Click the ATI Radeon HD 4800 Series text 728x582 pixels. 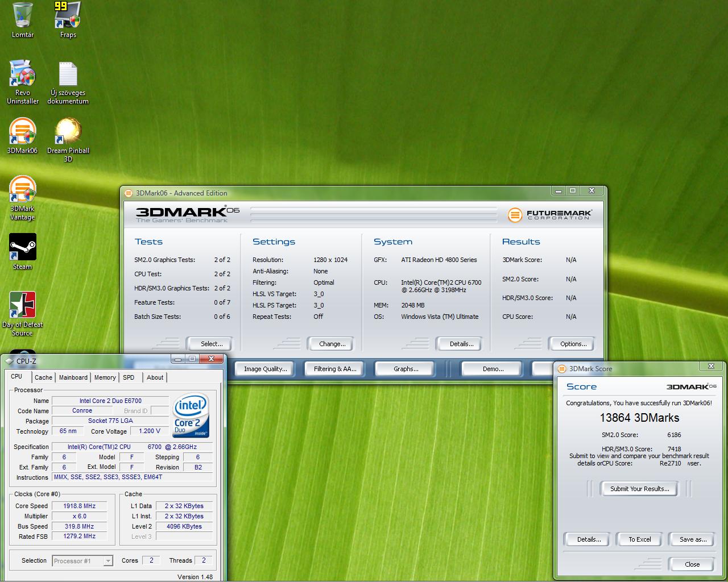[439, 260]
